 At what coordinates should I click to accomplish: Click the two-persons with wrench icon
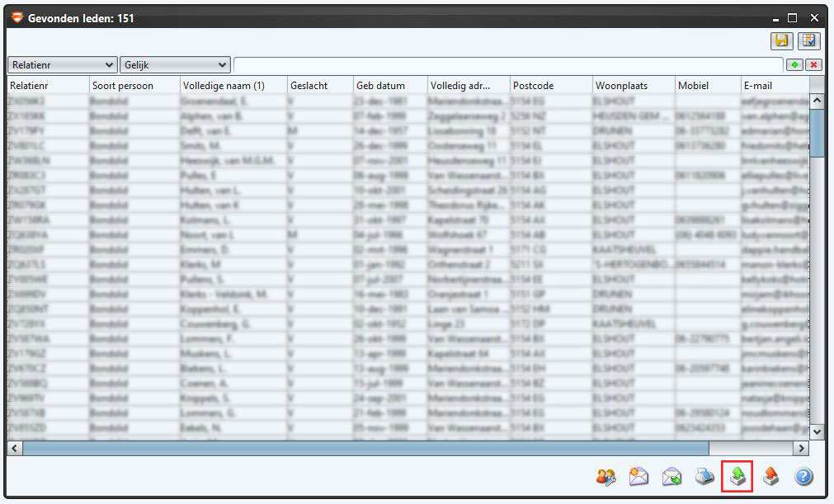[x=606, y=477]
